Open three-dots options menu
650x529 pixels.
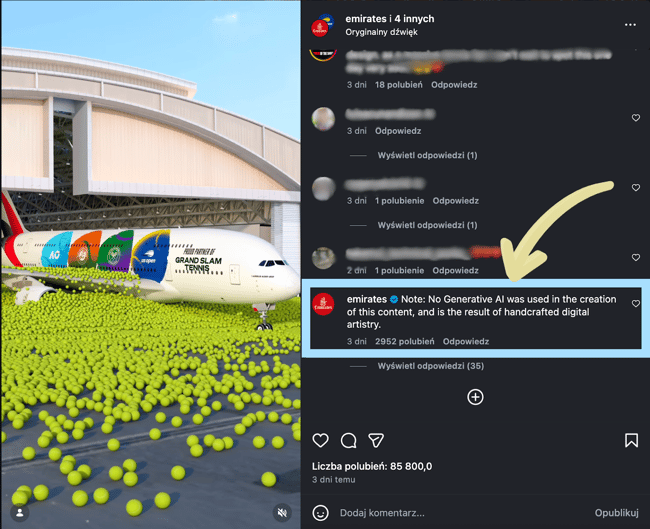(x=630, y=25)
